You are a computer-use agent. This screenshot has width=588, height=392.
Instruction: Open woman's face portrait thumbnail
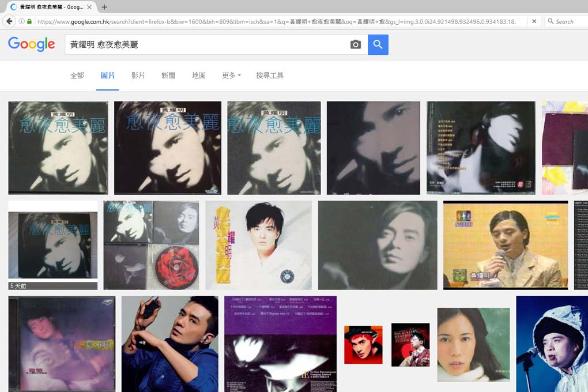pos(473,345)
